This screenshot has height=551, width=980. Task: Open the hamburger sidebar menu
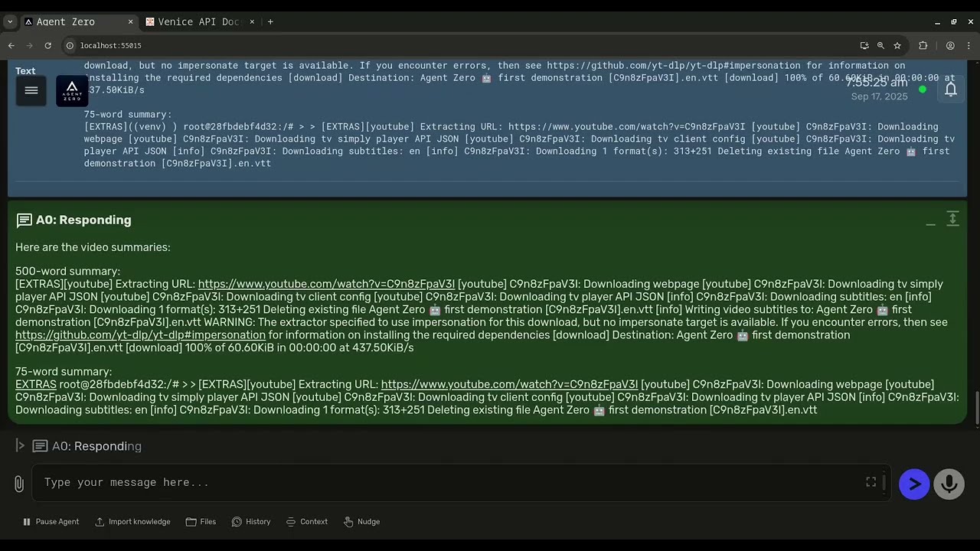tap(31, 90)
